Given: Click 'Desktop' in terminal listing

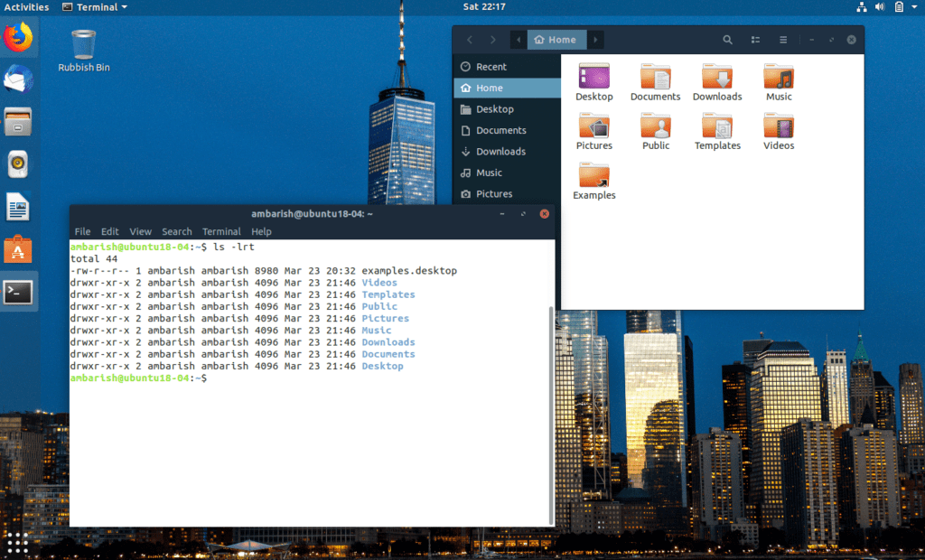Looking at the screenshot, I should point(382,366).
